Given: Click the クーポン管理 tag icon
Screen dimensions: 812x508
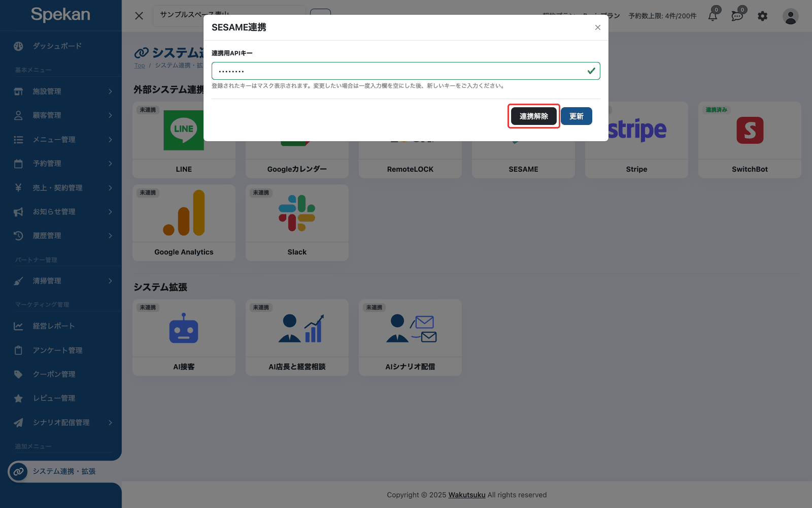Looking at the screenshot, I should pyautogui.click(x=18, y=374).
